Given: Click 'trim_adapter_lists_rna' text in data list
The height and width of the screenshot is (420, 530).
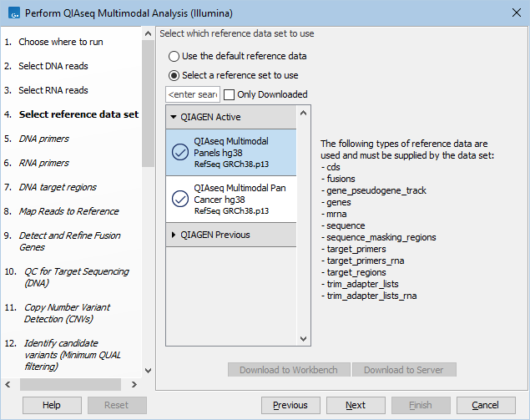Looking at the screenshot, I should pos(371,296).
